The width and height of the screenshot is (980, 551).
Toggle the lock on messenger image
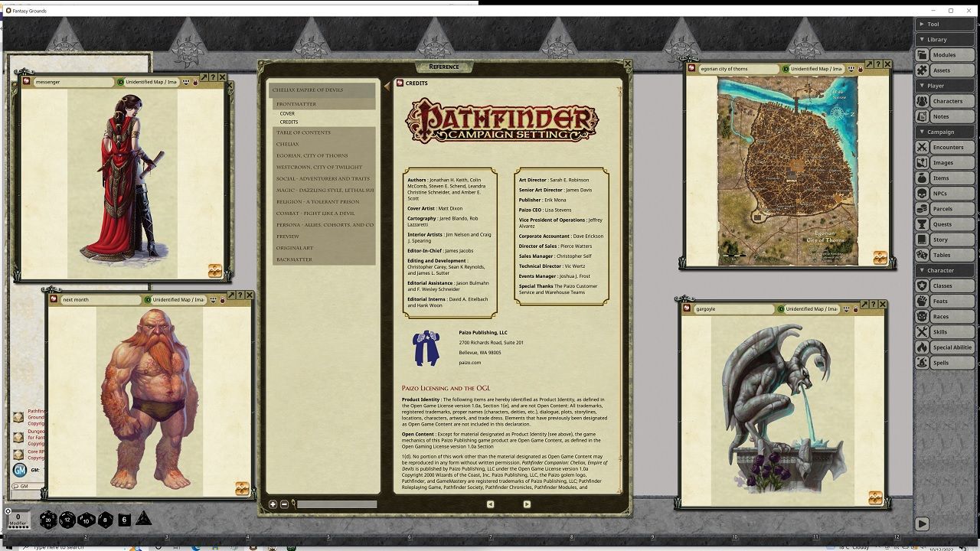[195, 82]
